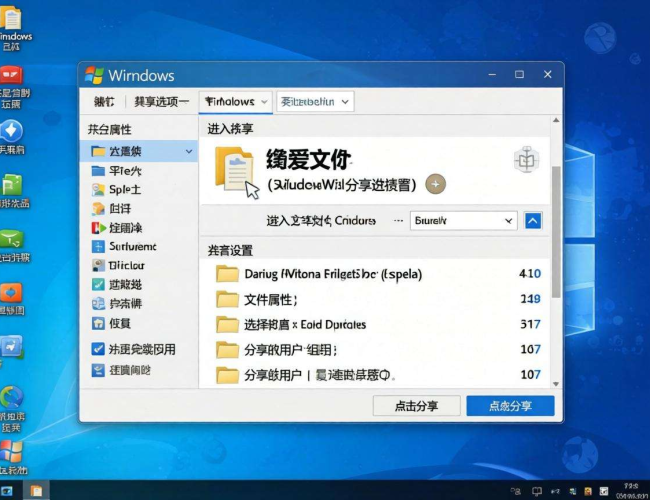Viewport: 650px width, 500px height.
Task: Click the Windows logo in the title bar
Action: [94, 75]
